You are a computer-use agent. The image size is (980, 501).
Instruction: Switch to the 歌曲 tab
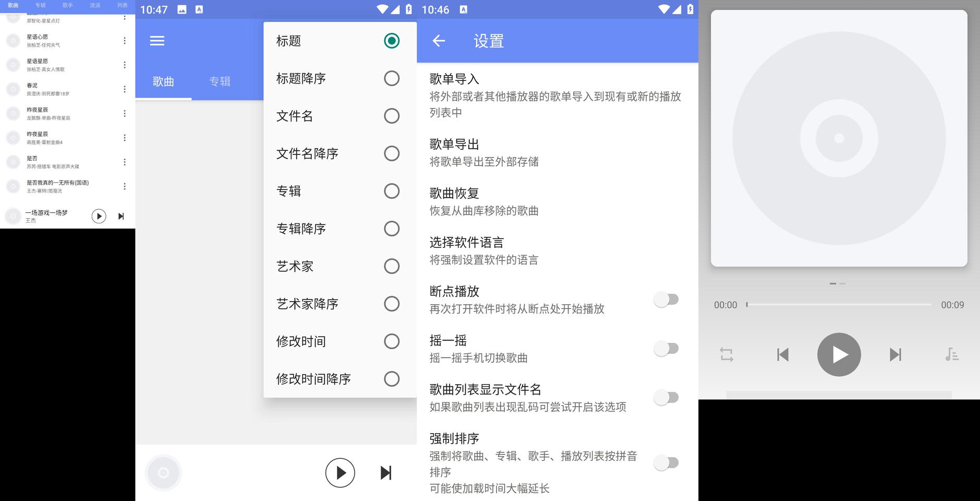tap(163, 81)
